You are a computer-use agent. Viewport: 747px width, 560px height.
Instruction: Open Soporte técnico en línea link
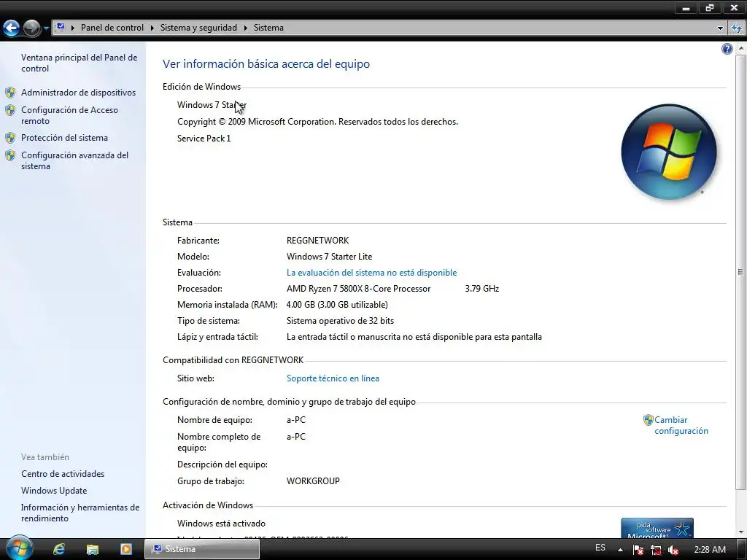tap(333, 378)
